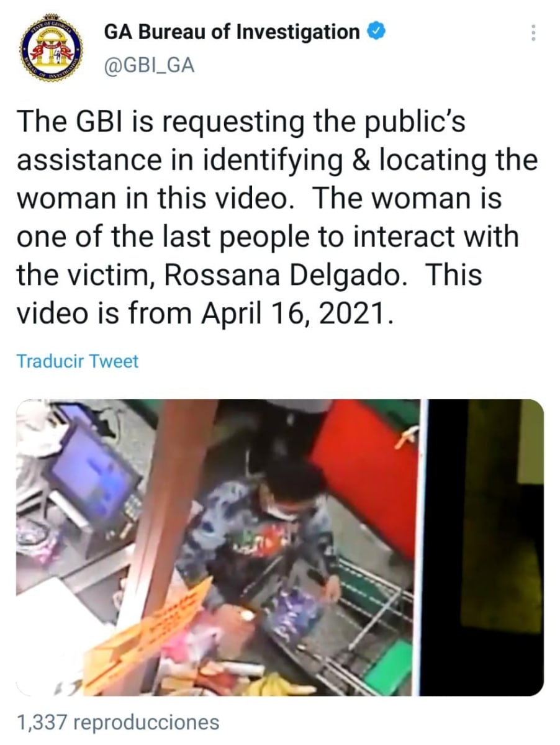Click the Traducir Tweet link
Screen dimensions: 560x745
(x=78, y=361)
